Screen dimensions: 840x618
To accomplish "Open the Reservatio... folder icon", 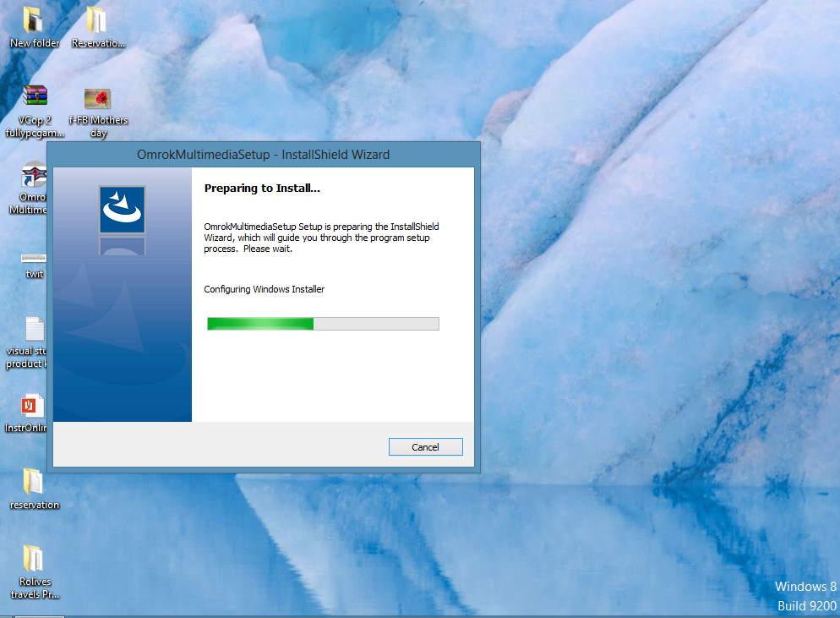I will (x=98, y=27).
